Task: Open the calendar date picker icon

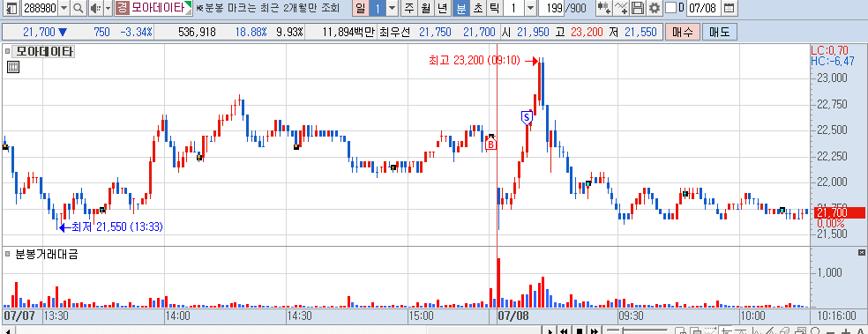Action: tap(730, 8)
